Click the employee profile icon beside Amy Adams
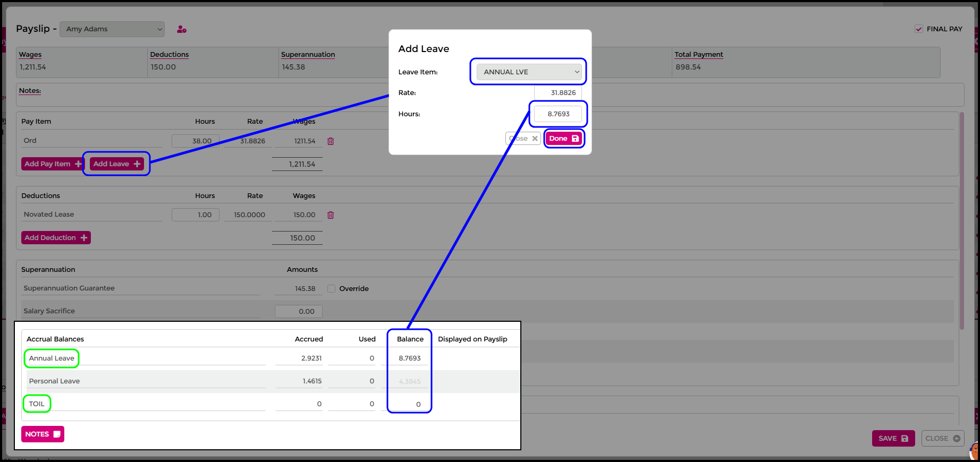 182,29
